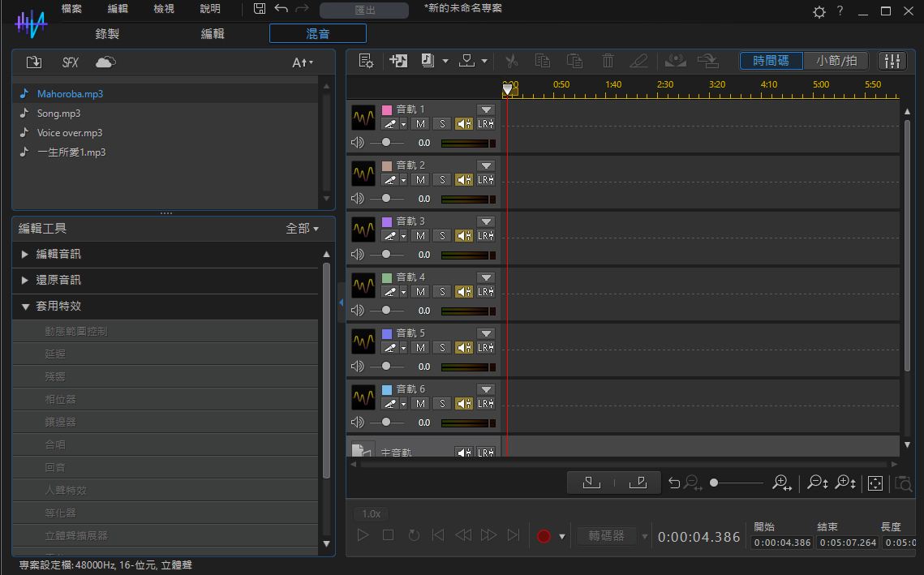Open the record options dropdown arrow
924x575 pixels.
[x=561, y=536]
